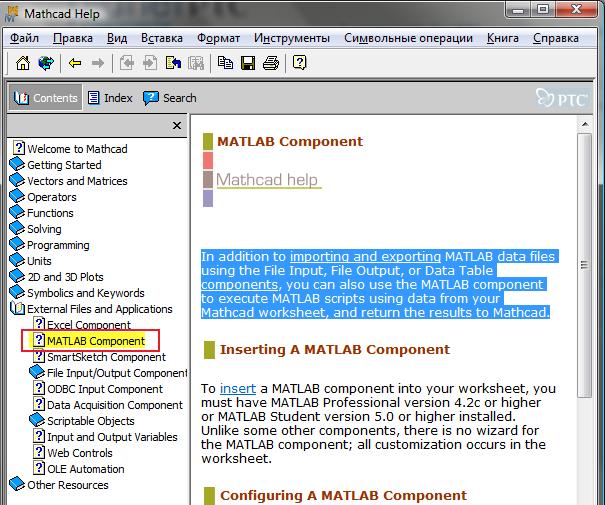
Task: Follow the 'importing and exporting' link
Action: [365, 257]
